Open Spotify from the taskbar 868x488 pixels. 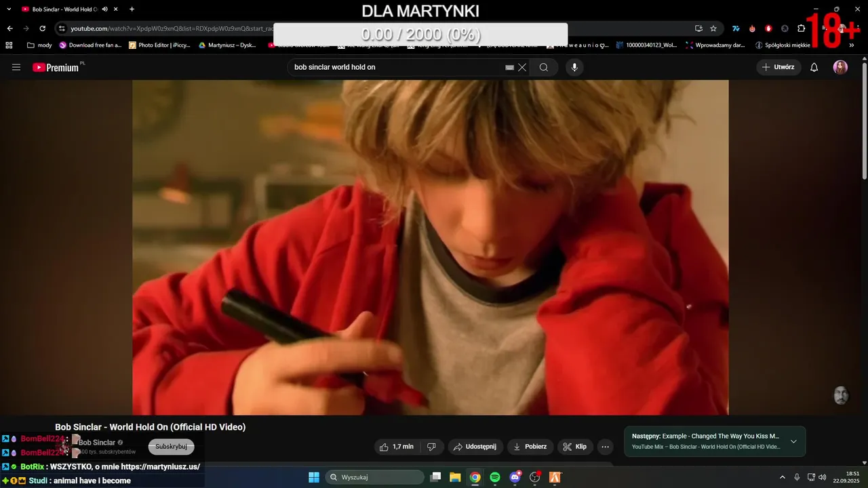pyautogui.click(x=495, y=477)
